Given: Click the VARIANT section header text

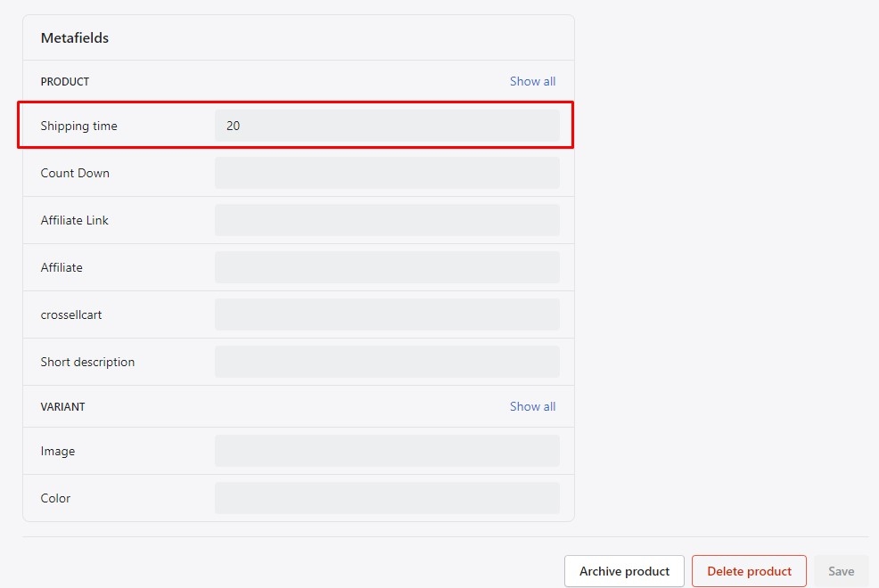Looking at the screenshot, I should pos(62,406).
